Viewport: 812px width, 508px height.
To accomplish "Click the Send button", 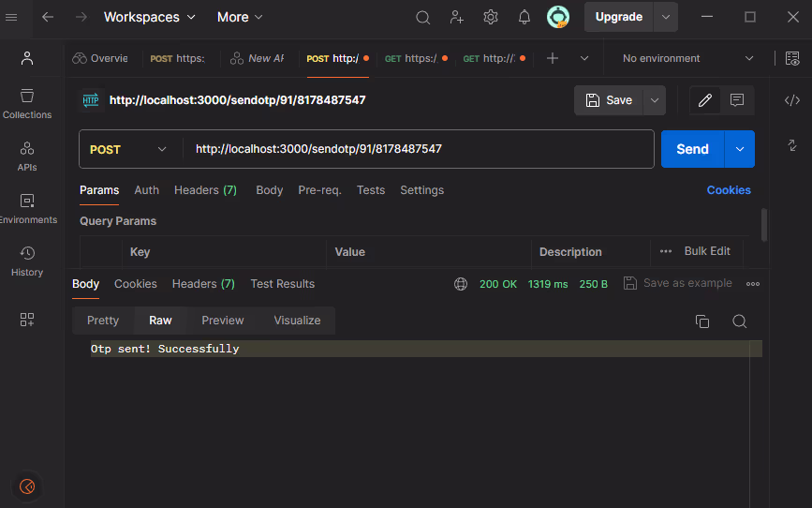I will pos(692,149).
